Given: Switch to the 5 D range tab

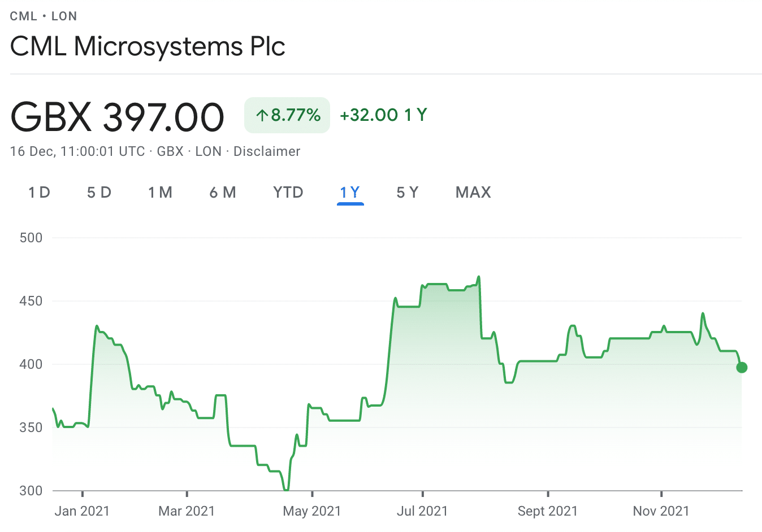Looking at the screenshot, I should (x=99, y=193).
